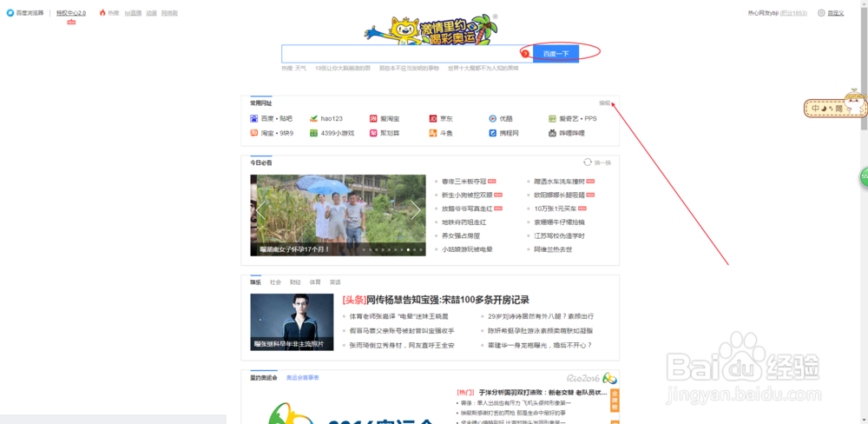Open hot Olympic story 于洋分析国羽双打溃败
The height and width of the screenshot is (424, 868).
pyautogui.click(x=544, y=393)
